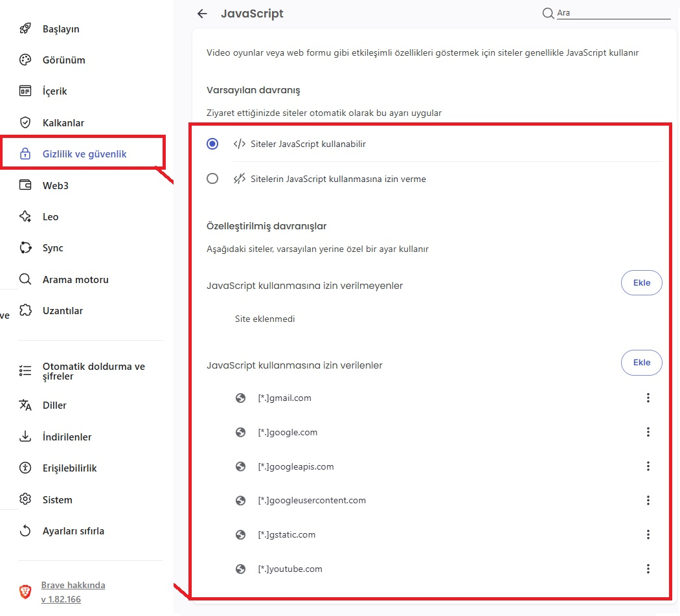Click the Brave lion logo

pyautogui.click(x=25, y=591)
